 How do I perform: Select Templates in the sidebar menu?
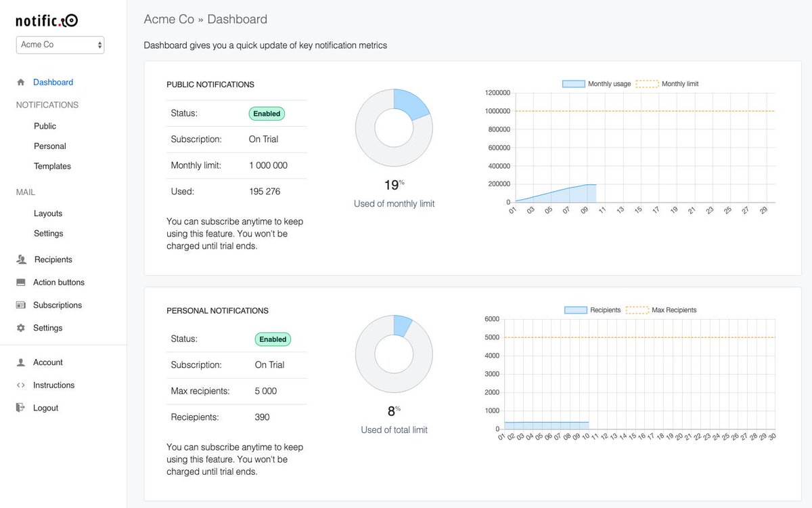(52, 166)
